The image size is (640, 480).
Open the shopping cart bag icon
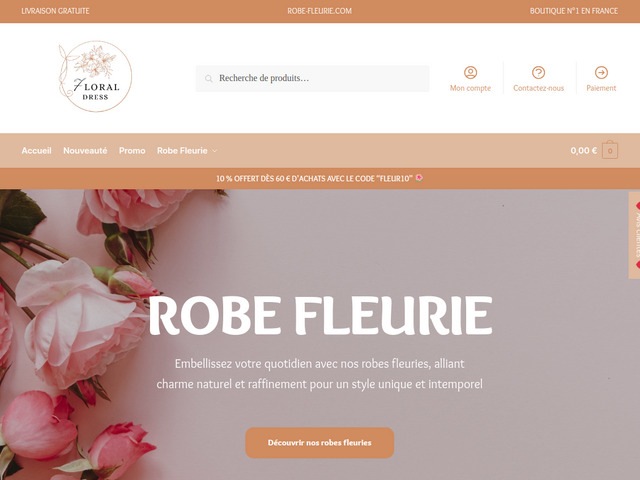[610, 150]
